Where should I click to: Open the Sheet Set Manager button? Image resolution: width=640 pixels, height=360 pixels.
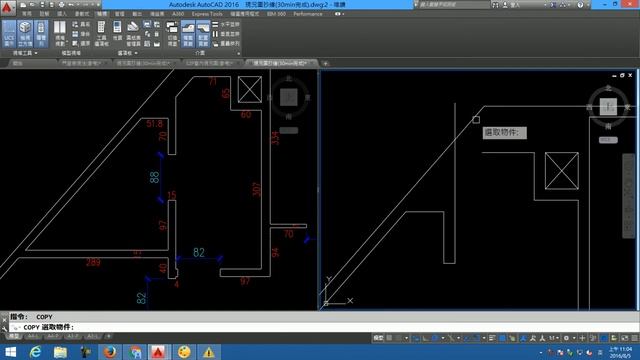point(133,34)
